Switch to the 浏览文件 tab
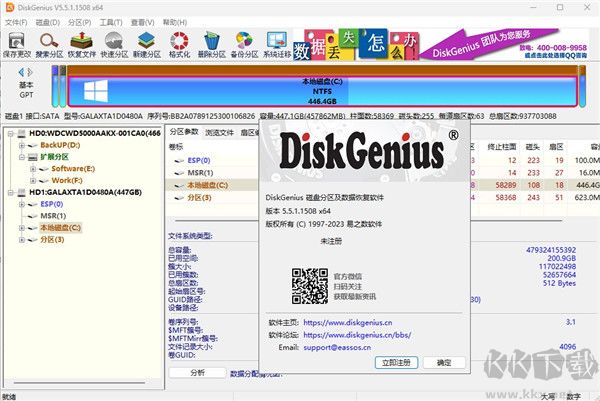 coord(219,132)
